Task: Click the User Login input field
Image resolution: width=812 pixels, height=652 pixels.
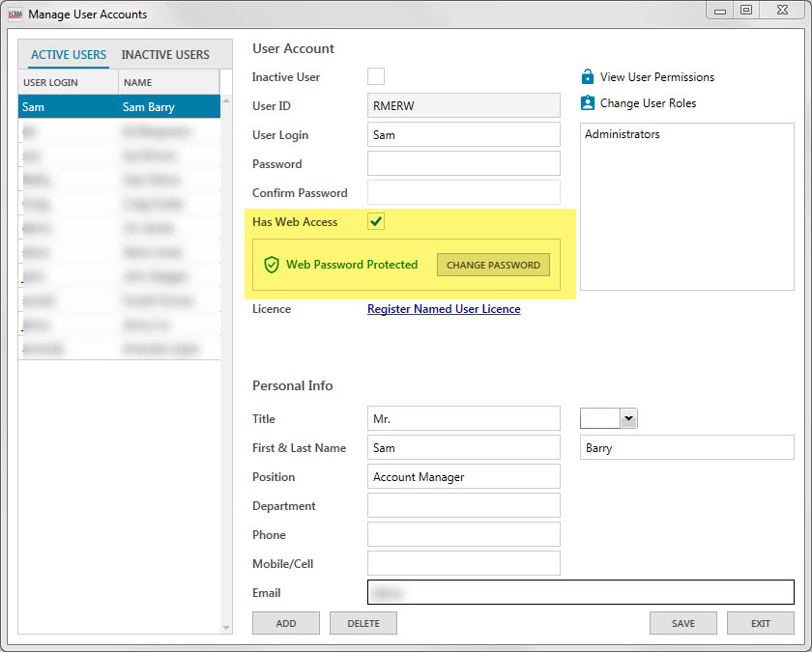Action: [464, 135]
